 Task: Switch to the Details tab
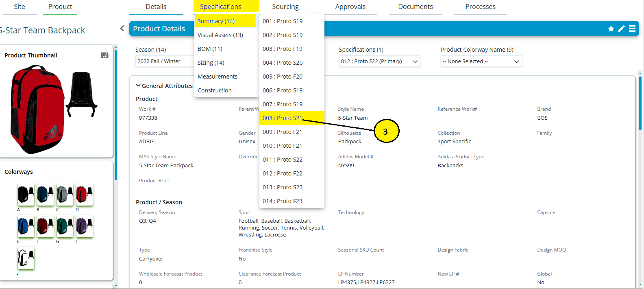(156, 7)
